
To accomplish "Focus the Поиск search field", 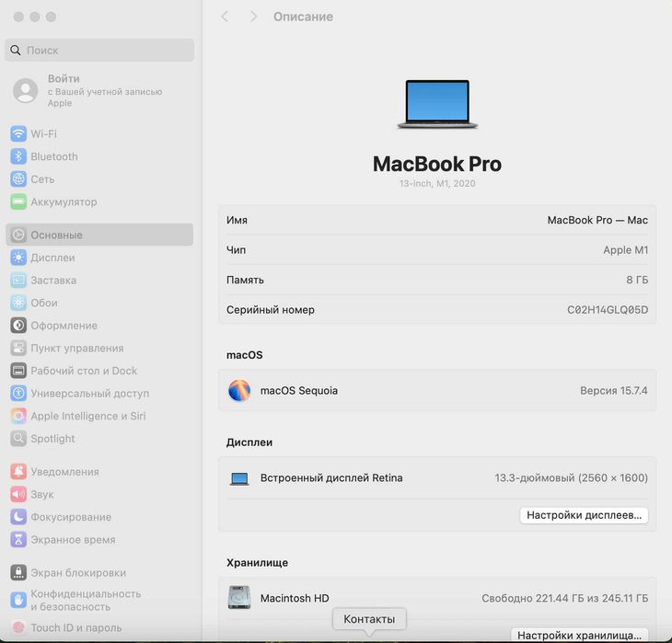I will click(99, 50).
